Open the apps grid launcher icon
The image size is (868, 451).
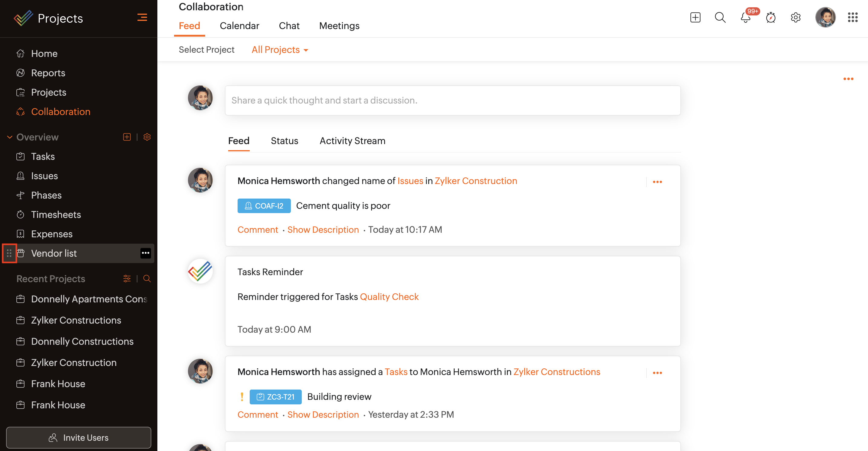coord(852,18)
